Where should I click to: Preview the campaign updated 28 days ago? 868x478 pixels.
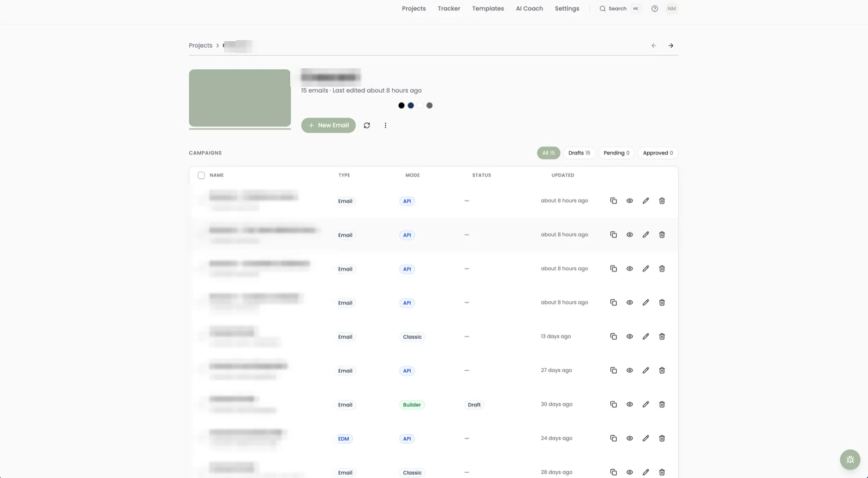click(x=630, y=472)
